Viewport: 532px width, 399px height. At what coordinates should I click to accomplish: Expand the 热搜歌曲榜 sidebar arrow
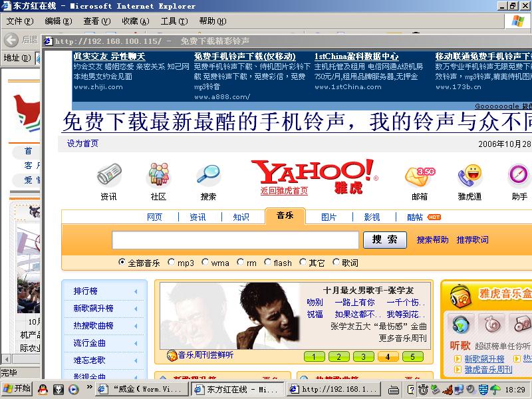tap(136, 326)
